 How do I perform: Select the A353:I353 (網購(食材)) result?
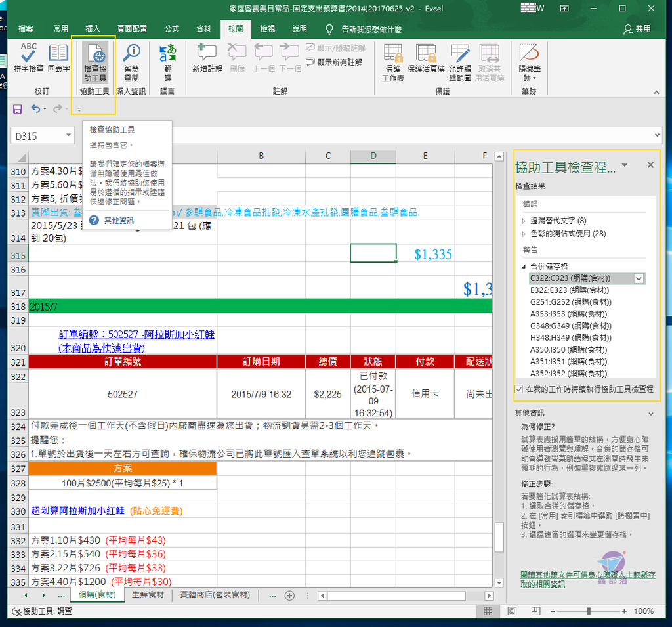[568, 314]
